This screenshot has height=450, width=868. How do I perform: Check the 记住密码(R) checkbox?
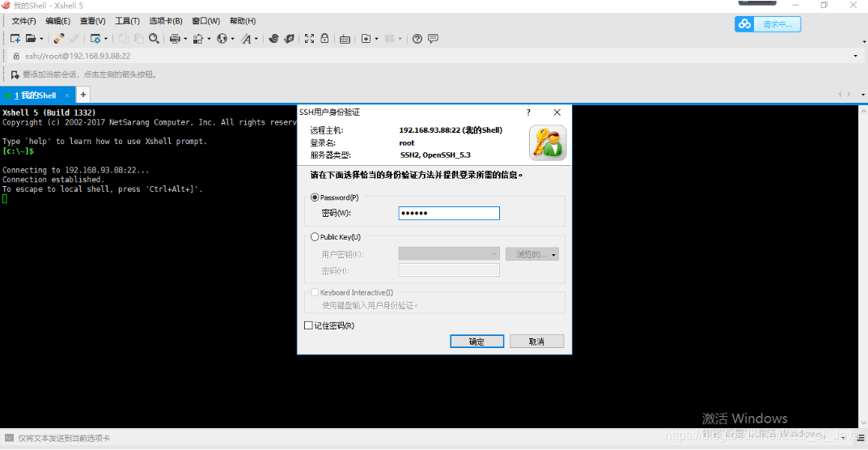pos(308,326)
